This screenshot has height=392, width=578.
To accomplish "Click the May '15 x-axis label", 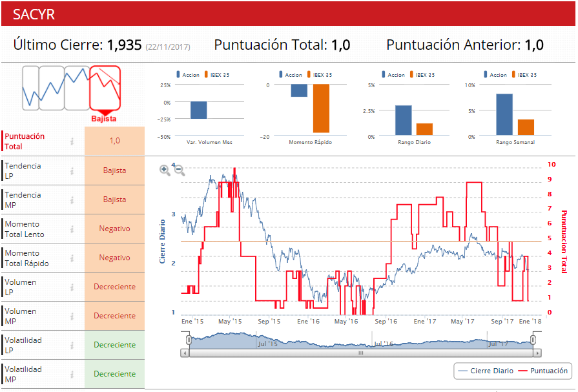I will pos(230,322).
